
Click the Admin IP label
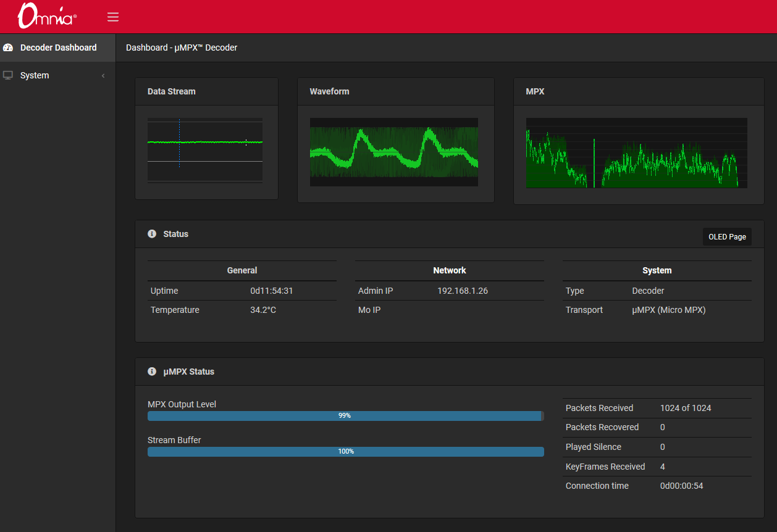tap(376, 291)
